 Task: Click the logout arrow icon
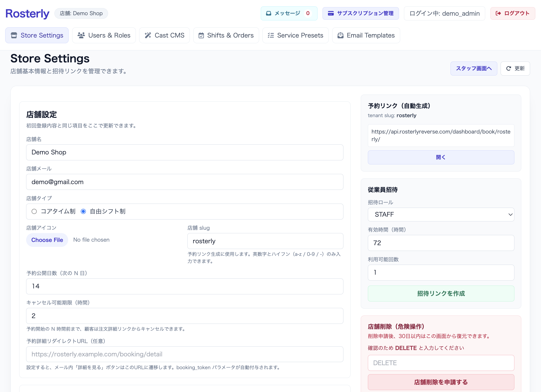pyautogui.click(x=498, y=13)
